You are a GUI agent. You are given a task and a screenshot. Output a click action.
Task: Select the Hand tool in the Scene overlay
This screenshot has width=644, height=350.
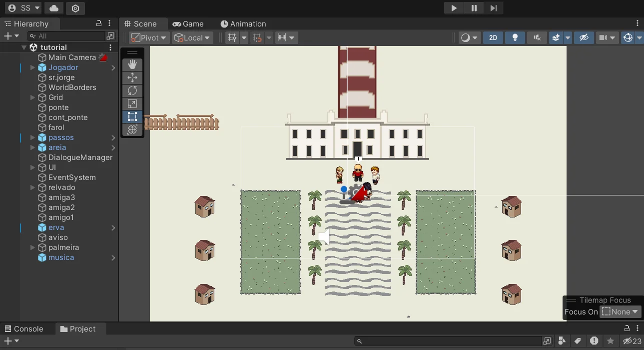(x=132, y=64)
